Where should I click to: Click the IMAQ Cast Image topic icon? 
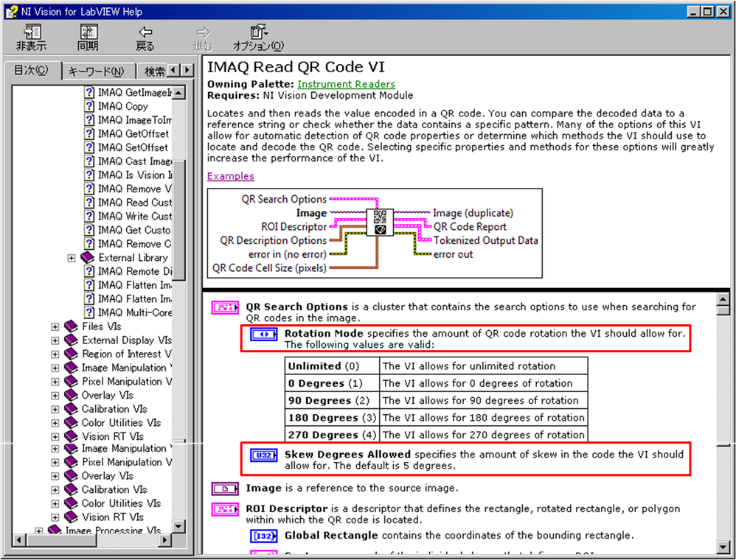click(x=89, y=161)
